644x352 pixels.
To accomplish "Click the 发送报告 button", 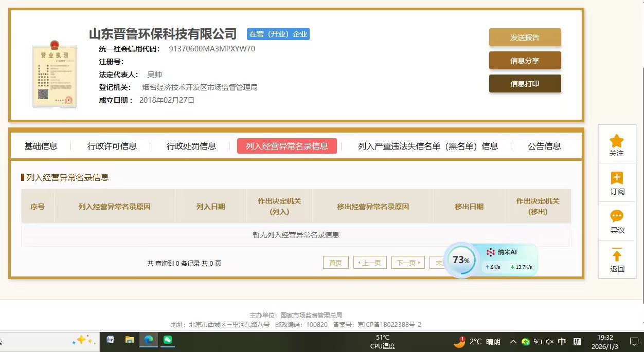I will [525, 38].
